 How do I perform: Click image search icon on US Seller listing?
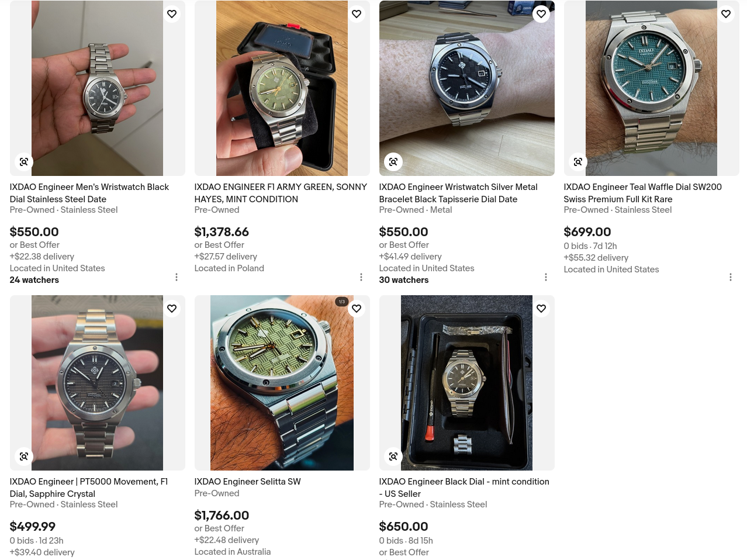click(x=393, y=457)
